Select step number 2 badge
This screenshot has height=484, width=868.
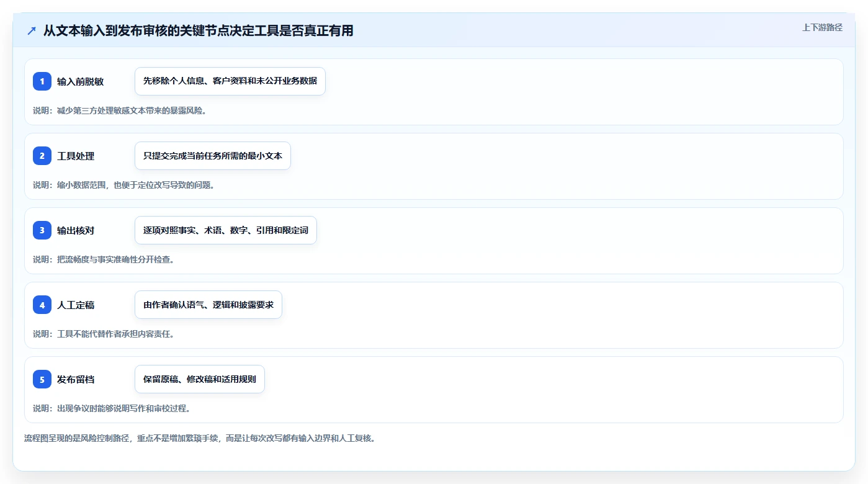[x=42, y=156]
